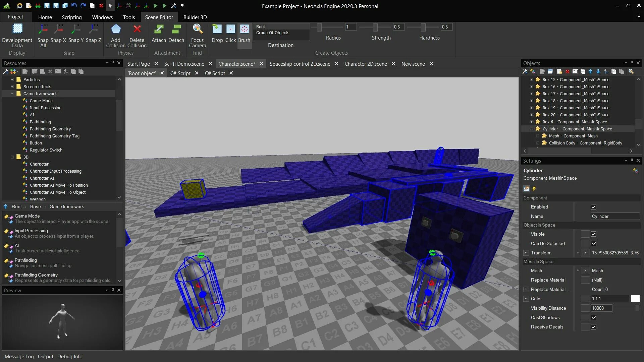Click the Snap All icon
644x362 pixels.
pos(43,29)
